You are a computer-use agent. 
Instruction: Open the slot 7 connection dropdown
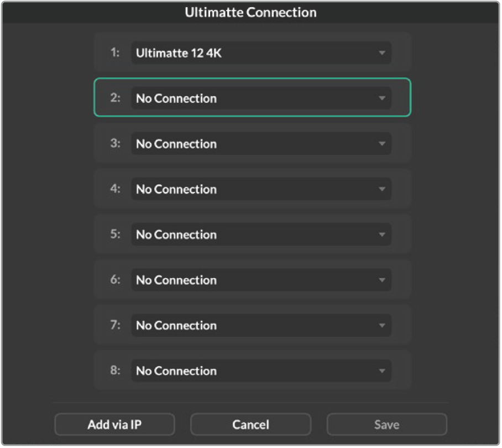point(262,325)
